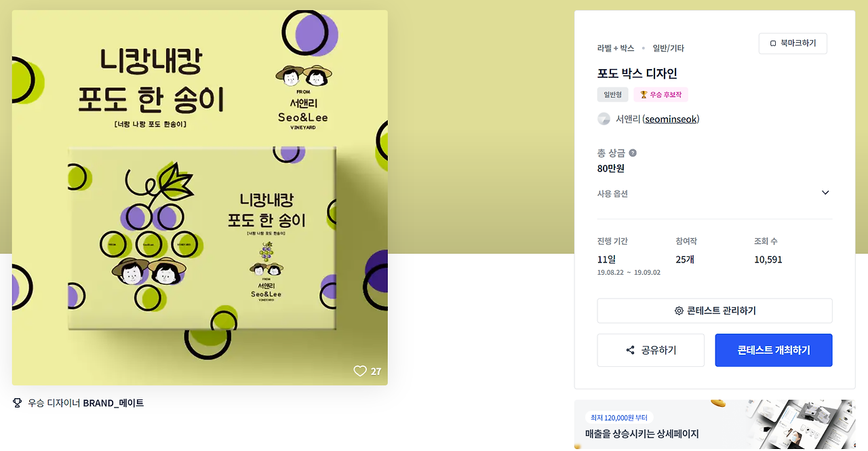
Task: Select the 라벨 + 박스 category breadcrumb
Action: [x=616, y=48]
